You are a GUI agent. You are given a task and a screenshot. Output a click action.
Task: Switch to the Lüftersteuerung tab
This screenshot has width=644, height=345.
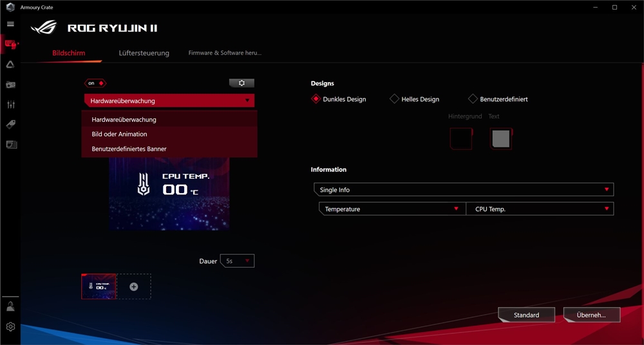(144, 53)
